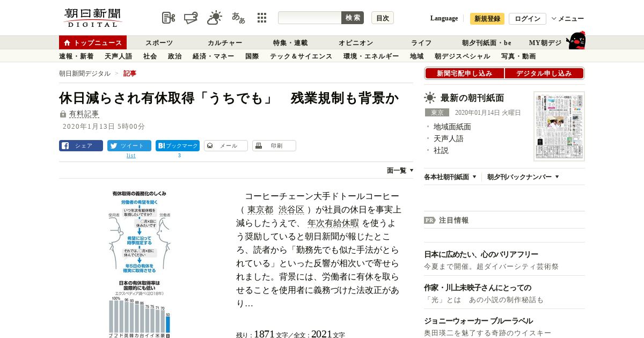Screen dimensions: 644x338
Task: Expand the 面一覧 dropdown
Action: 400,170
